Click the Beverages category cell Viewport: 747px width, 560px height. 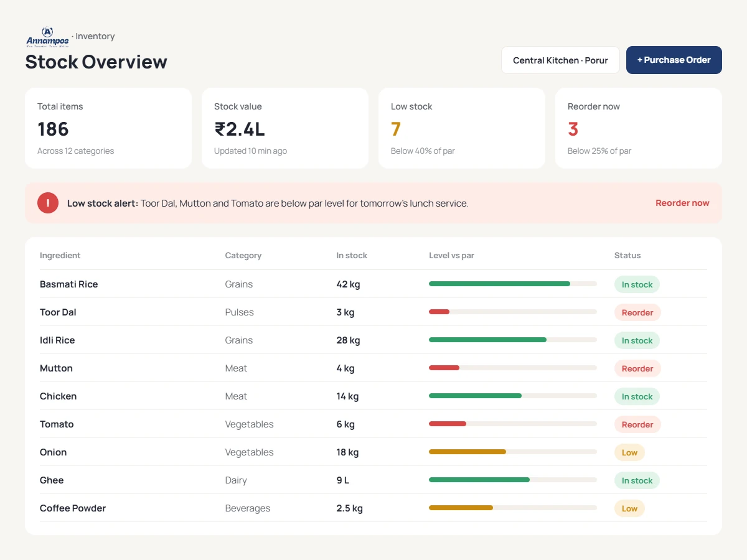coord(248,508)
